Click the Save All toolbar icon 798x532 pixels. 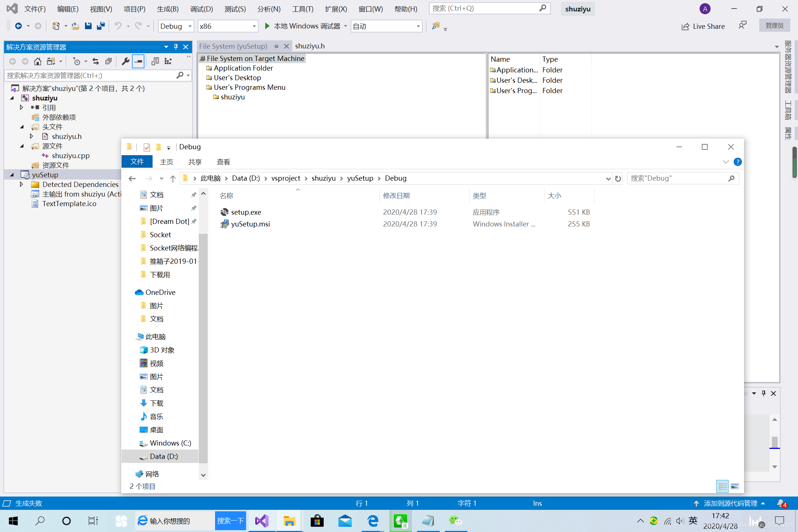100,26
